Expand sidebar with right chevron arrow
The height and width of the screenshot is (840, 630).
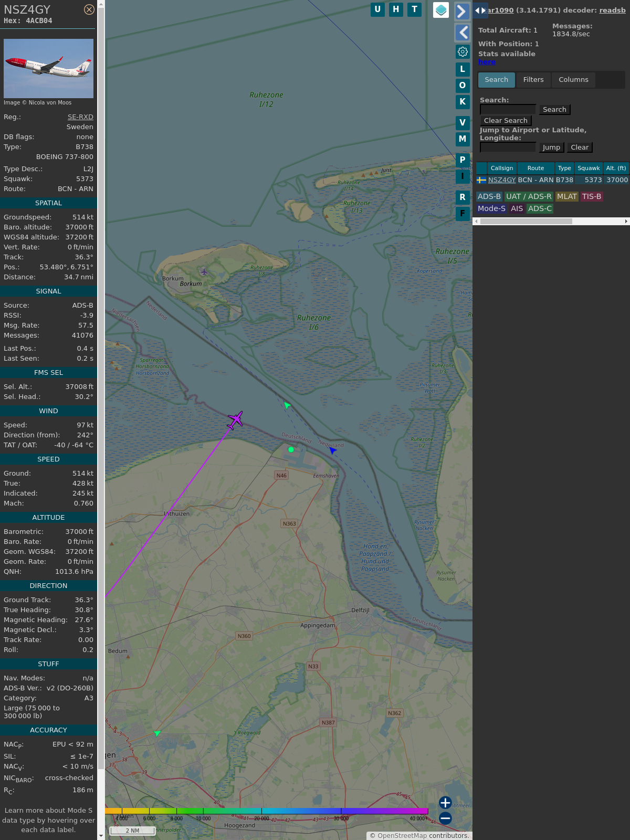point(462,12)
